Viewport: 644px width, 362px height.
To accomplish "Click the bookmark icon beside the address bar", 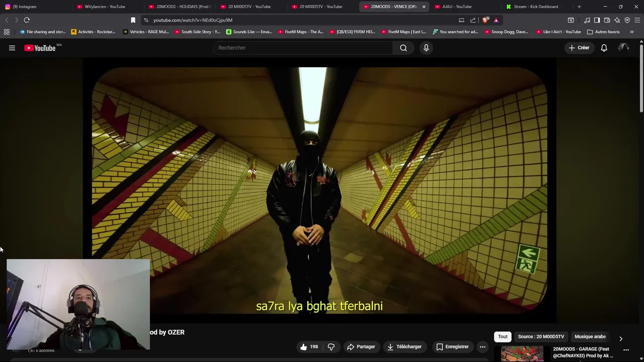I will click(x=133, y=20).
